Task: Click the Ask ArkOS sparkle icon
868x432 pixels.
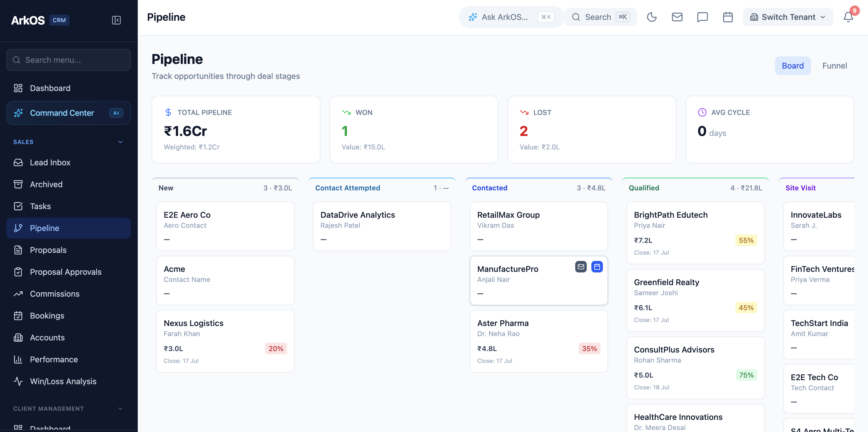Action: click(x=473, y=17)
